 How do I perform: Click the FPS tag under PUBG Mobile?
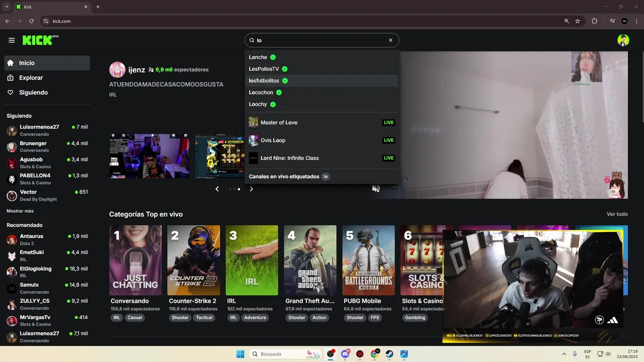(375, 318)
